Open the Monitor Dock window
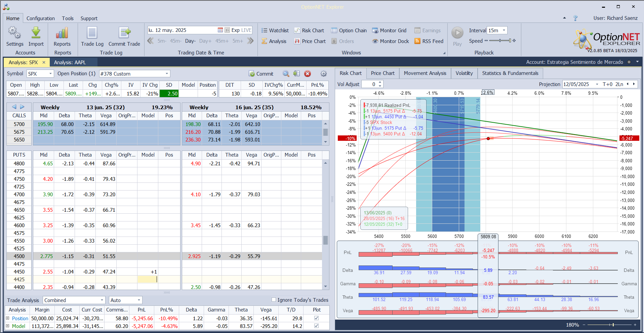Screen dimensions: 644x333 391,41
